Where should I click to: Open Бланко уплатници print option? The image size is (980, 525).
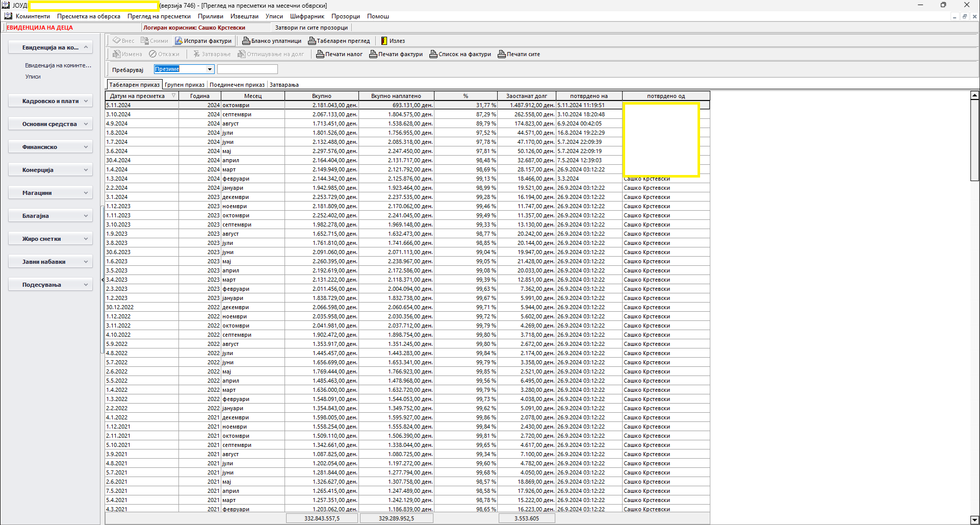tap(272, 41)
